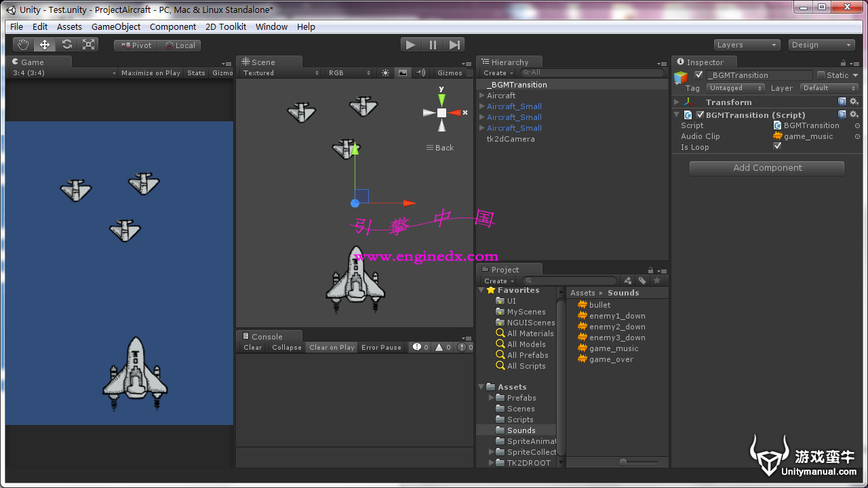Select the Hand tool

[x=24, y=45]
